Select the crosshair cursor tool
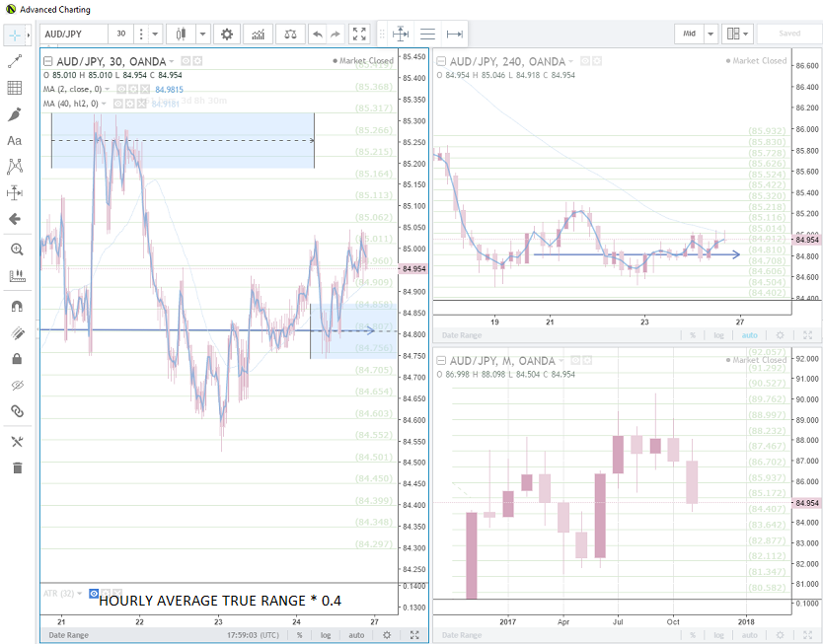Viewport: 823px width, 644px height. point(14,36)
